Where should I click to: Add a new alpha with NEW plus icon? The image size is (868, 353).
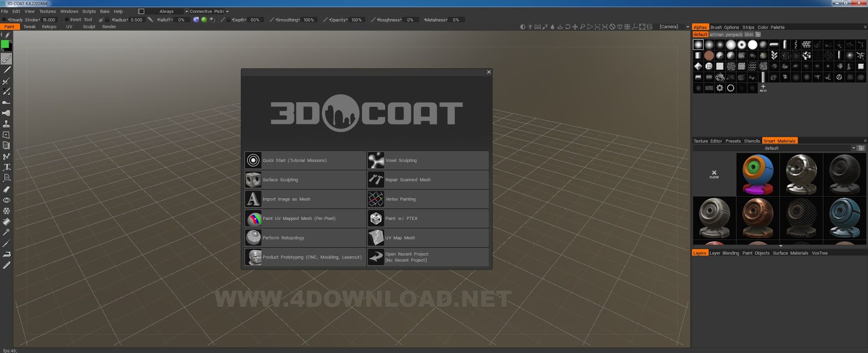(763, 87)
